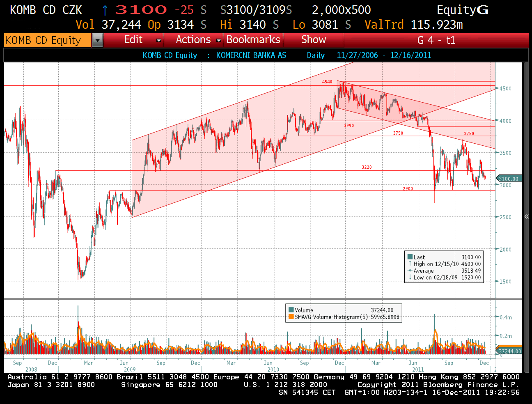The height and width of the screenshot is (404, 532).
Task: Select the 4540 resistance line label
Action: pos(327,82)
